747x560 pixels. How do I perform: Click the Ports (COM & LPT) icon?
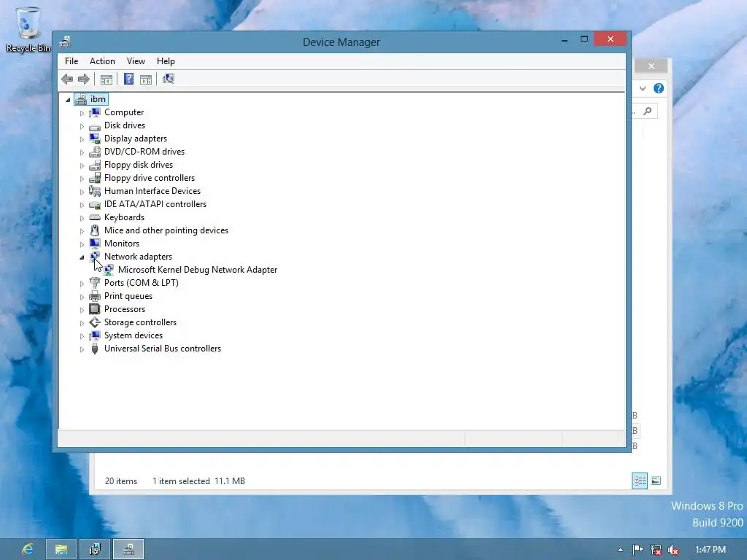click(95, 283)
